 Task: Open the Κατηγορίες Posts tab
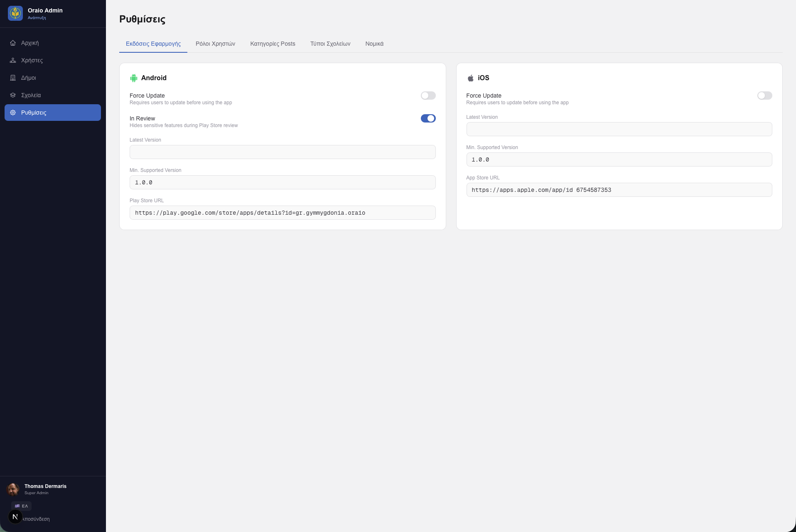273,44
